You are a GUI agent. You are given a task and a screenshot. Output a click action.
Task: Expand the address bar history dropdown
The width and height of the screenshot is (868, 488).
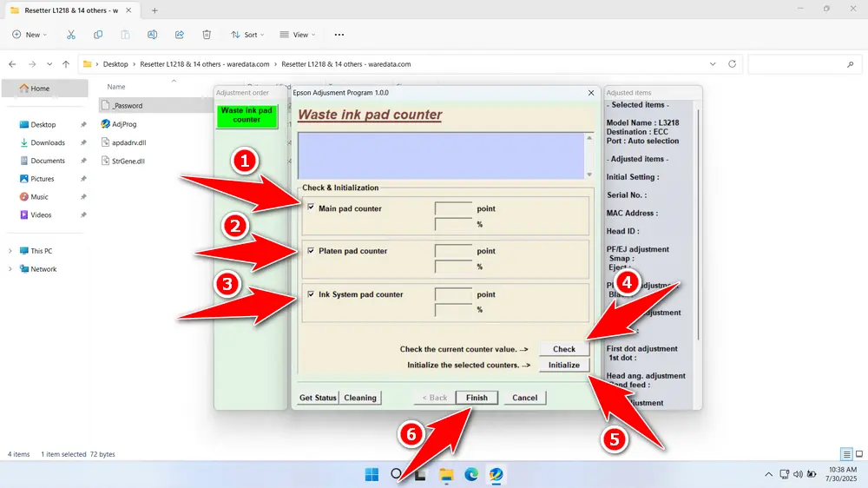point(713,64)
